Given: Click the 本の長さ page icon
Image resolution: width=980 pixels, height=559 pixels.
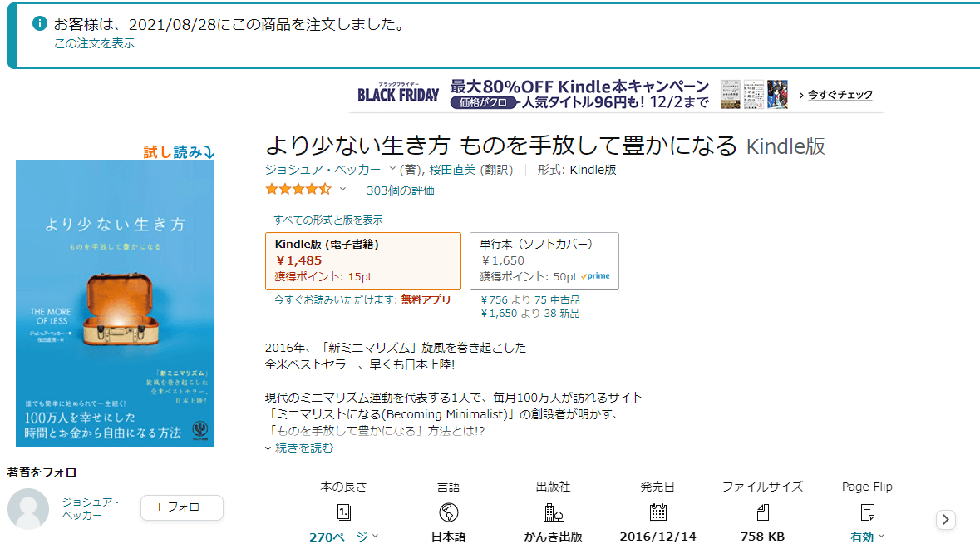Looking at the screenshot, I should coord(344,512).
